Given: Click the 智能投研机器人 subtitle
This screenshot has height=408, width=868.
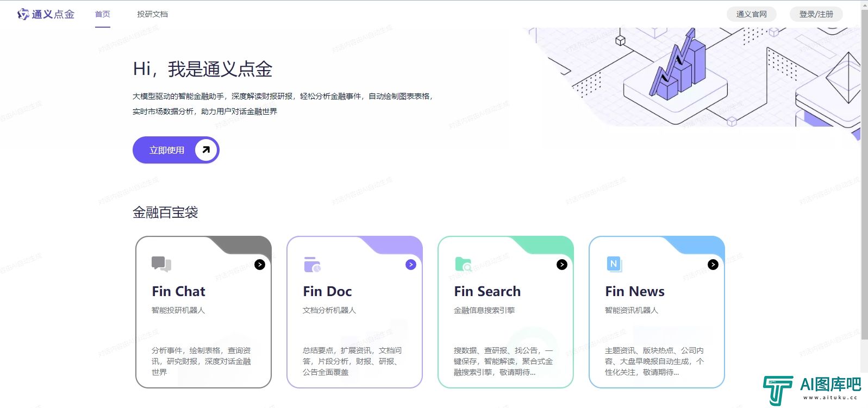Looking at the screenshot, I should tap(178, 310).
